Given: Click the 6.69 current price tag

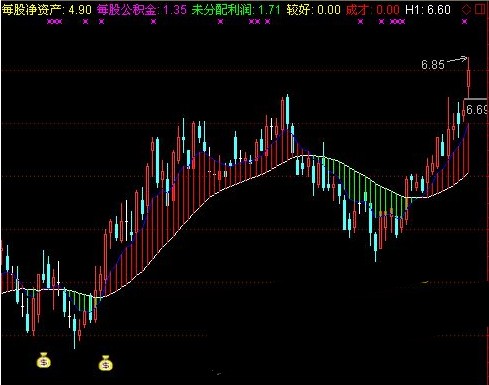Looking at the screenshot, I should pyautogui.click(x=477, y=109).
